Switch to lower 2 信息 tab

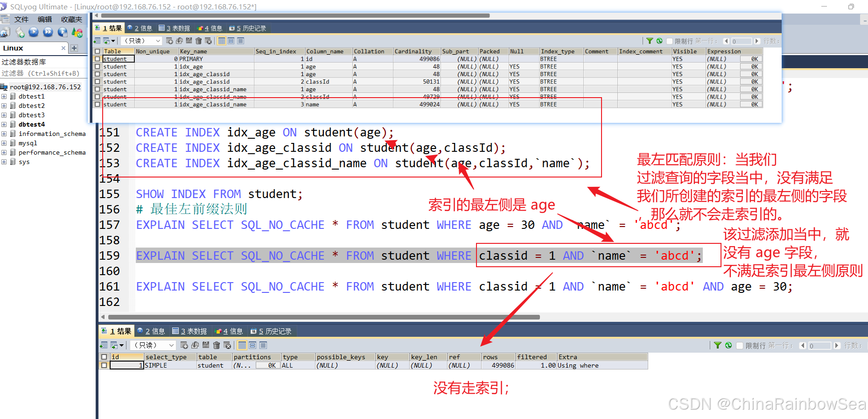[151, 331]
